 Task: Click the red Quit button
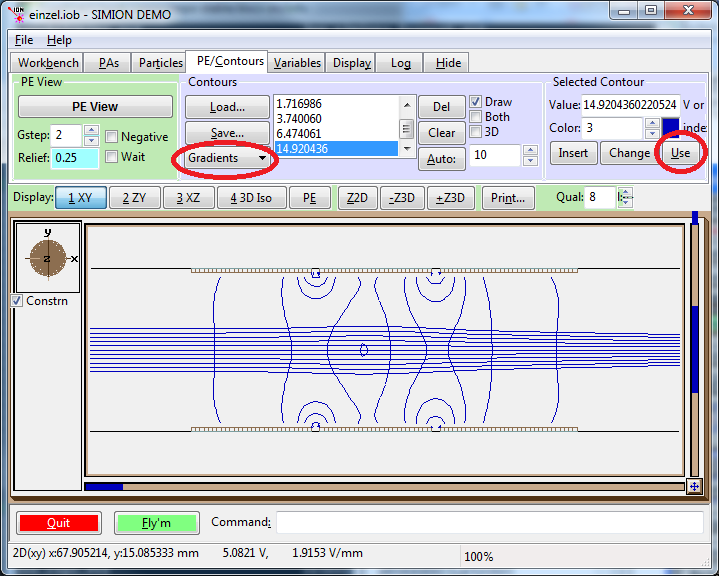(x=59, y=523)
